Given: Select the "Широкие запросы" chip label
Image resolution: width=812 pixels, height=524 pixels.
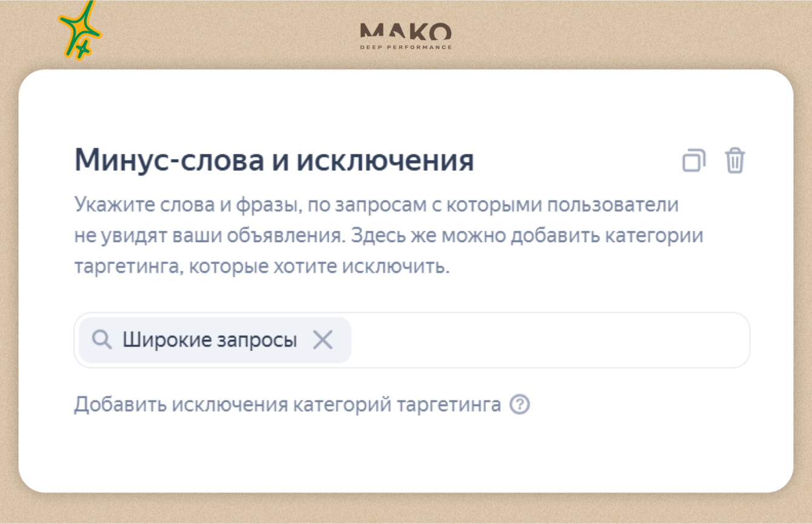Looking at the screenshot, I should (210, 340).
